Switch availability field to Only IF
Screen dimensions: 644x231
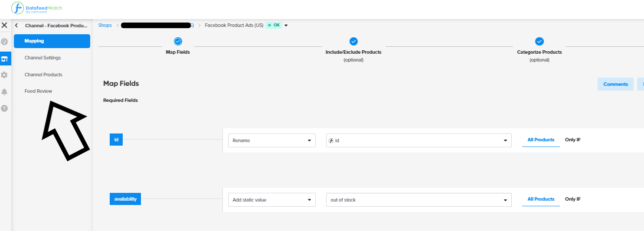(x=572, y=199)
